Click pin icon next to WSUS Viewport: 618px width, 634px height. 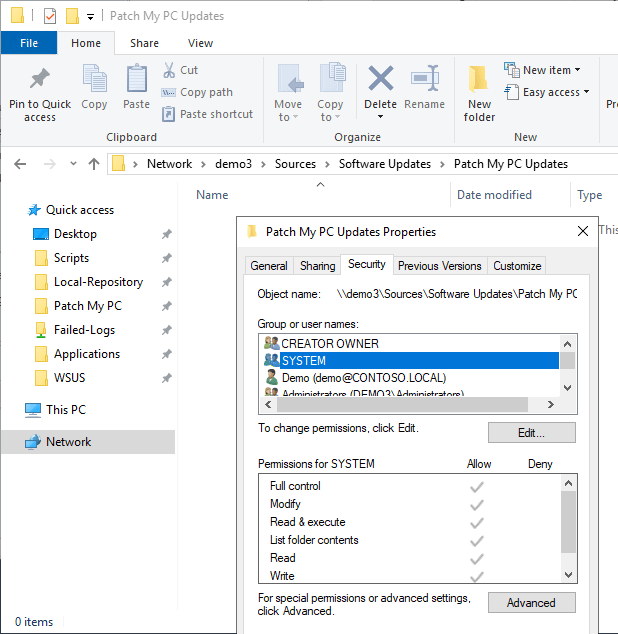pos(167,378)
